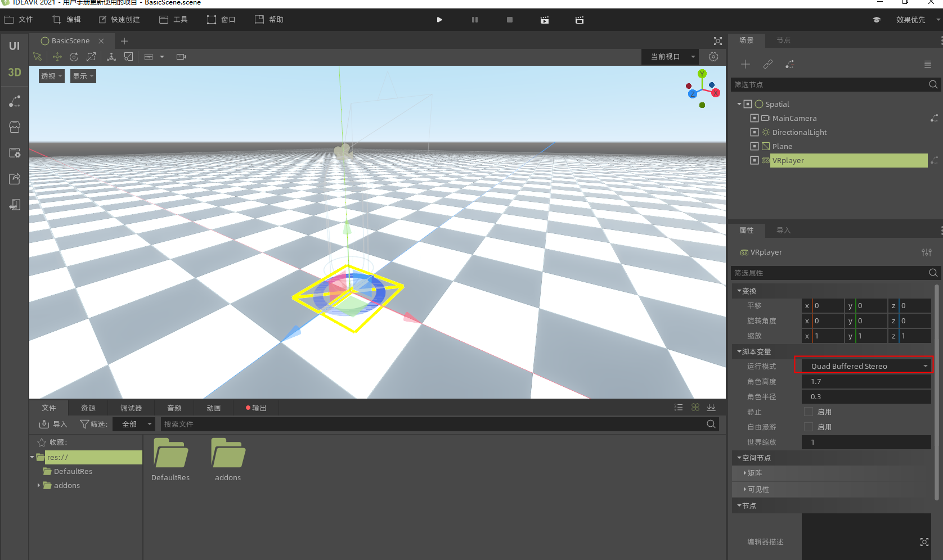Switch file panel to grid view
The width and height of the screenshot is (943, 560).
695,408
